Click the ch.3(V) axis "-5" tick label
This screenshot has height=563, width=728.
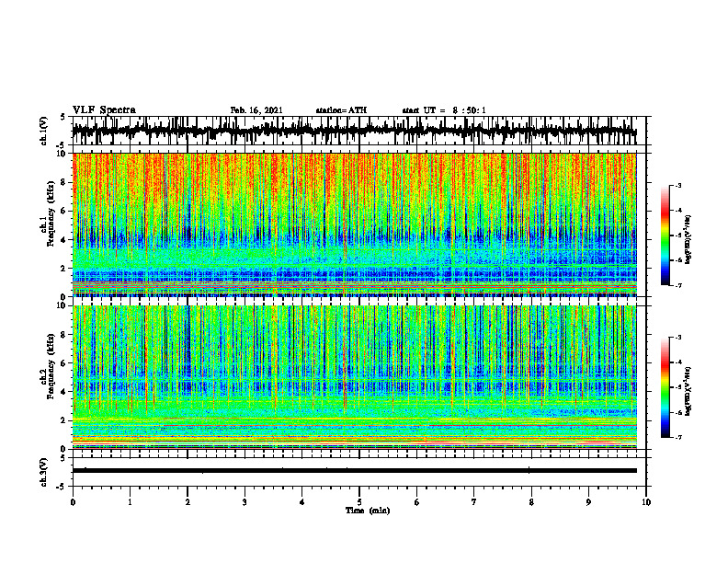tap(62, 487)
